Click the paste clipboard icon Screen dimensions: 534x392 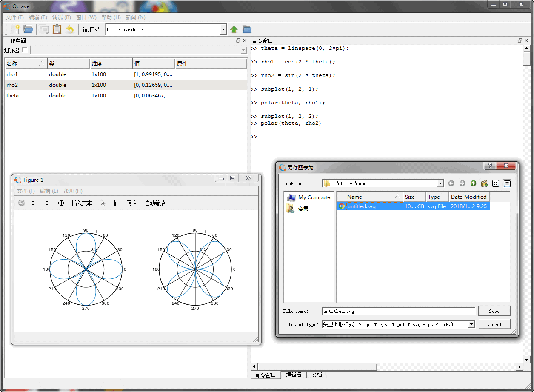[x=57, y=29]
